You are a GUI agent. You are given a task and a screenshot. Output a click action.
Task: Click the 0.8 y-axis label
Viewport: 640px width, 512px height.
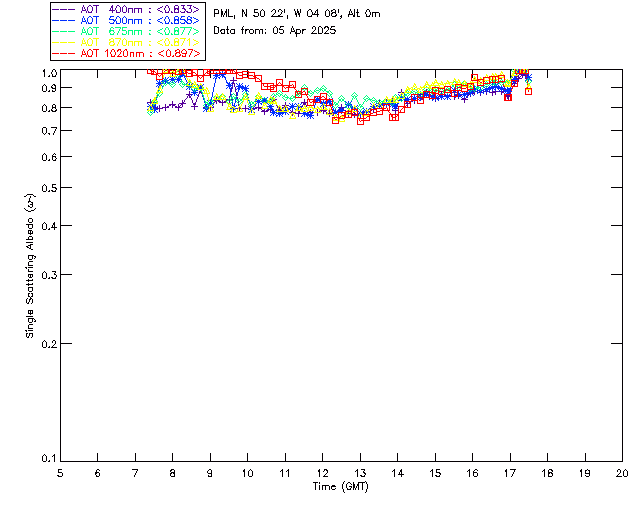click(49, 108)
